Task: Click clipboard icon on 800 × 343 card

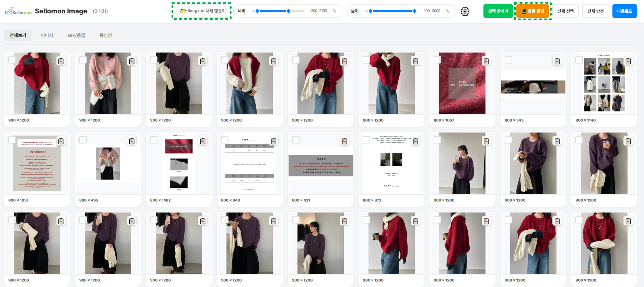Action: click(x=557, y=61)
